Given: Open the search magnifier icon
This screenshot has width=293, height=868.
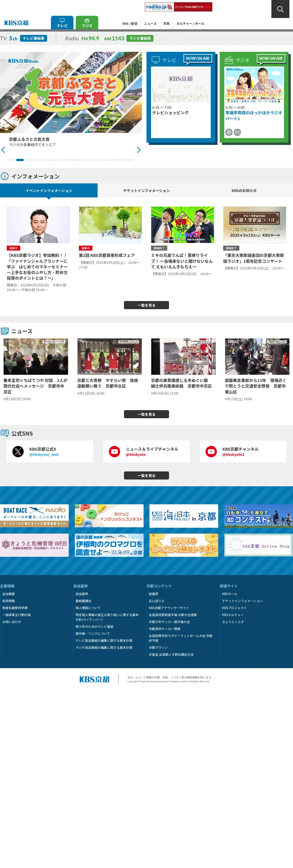Looking at the screenshot, I should point(280,9).
